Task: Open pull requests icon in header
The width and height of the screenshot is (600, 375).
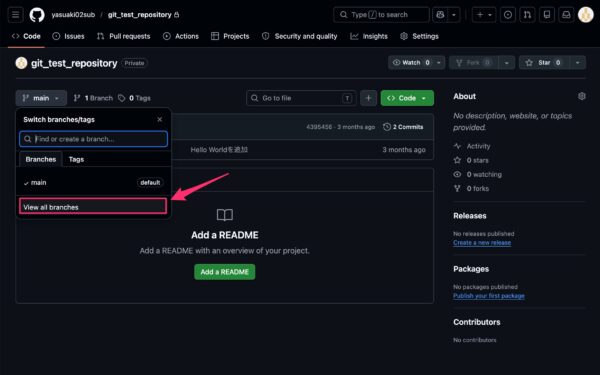Action: pyautogui.click(x=527, y=15)
